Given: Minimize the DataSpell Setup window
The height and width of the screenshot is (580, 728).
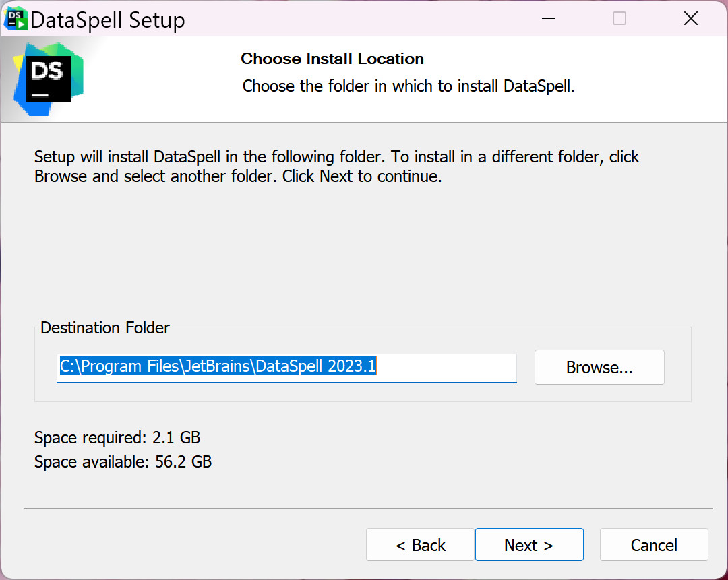Looking at the screenshot, I should pos(548,18).
